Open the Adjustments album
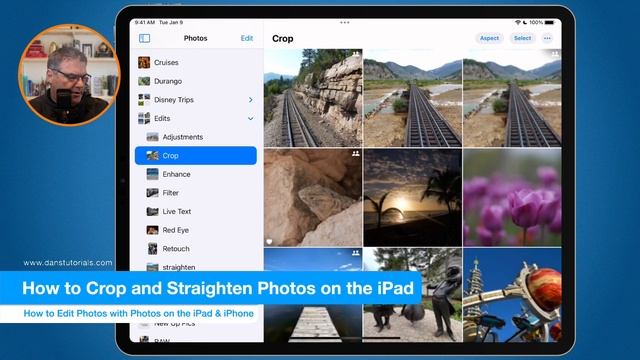 coord(196,137)
